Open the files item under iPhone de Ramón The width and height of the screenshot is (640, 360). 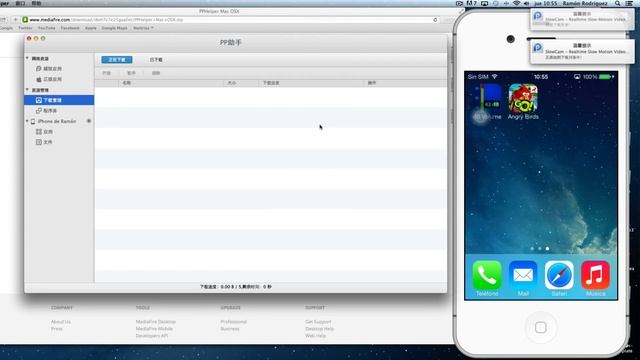tap(44, 142)
